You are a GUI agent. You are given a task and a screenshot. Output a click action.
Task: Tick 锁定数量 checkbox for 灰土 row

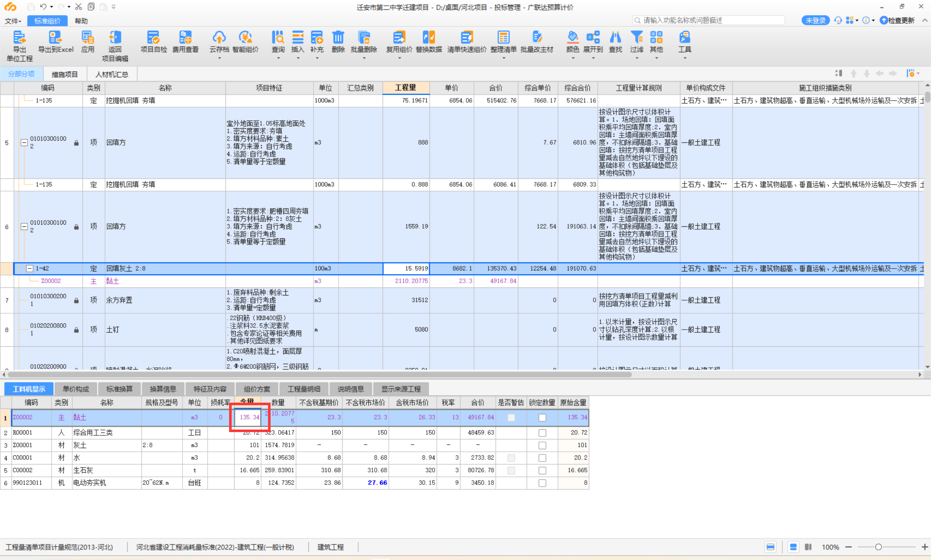tap(542, 445)
